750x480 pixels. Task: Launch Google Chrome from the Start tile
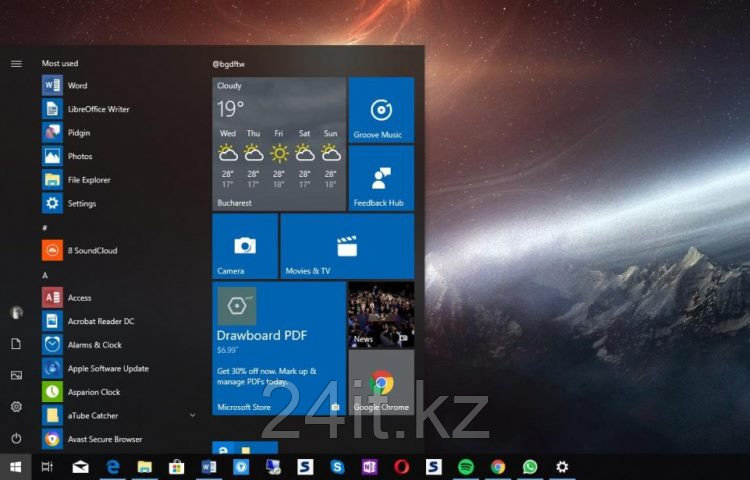coord(381,383)
